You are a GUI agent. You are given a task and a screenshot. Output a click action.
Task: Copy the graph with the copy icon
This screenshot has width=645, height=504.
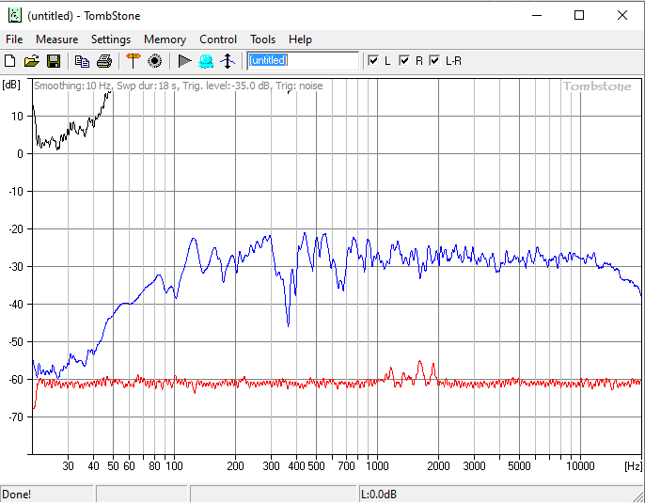click(x=82, y=61)
